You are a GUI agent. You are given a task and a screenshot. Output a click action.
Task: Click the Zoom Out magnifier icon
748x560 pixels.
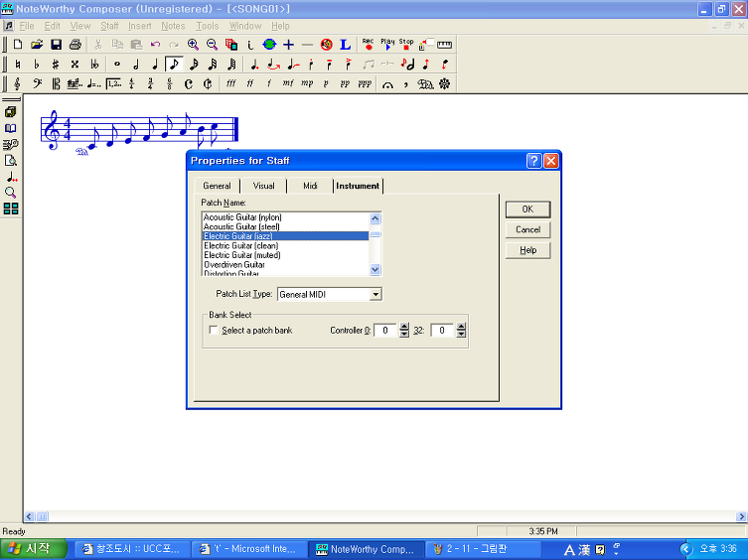click(212, 45)
